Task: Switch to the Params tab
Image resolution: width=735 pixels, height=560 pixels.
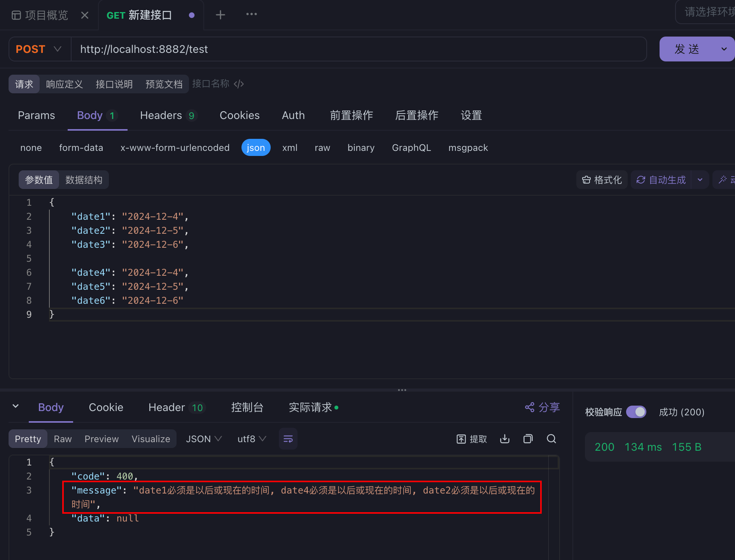Action: pos(37,115)
